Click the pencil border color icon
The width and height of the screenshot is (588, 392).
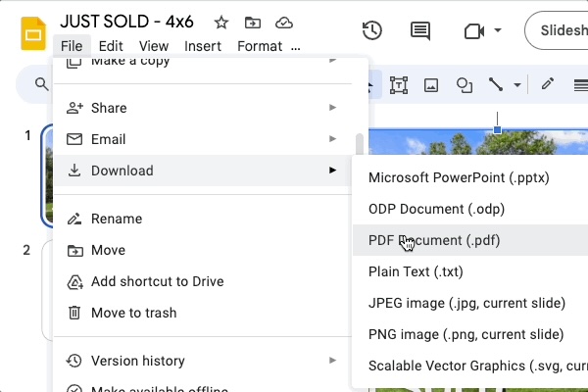(x=548, y=83)
